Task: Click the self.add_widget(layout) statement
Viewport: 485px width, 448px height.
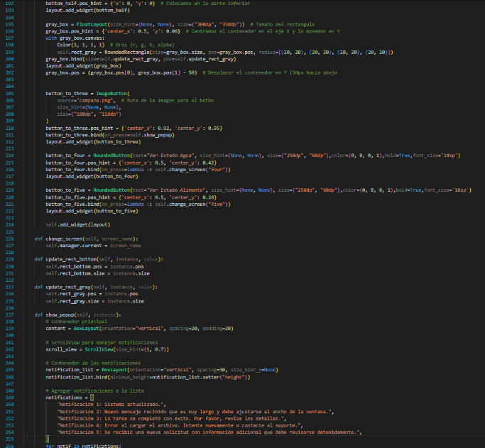Action: pyautogui.click(x=73, y=224)
